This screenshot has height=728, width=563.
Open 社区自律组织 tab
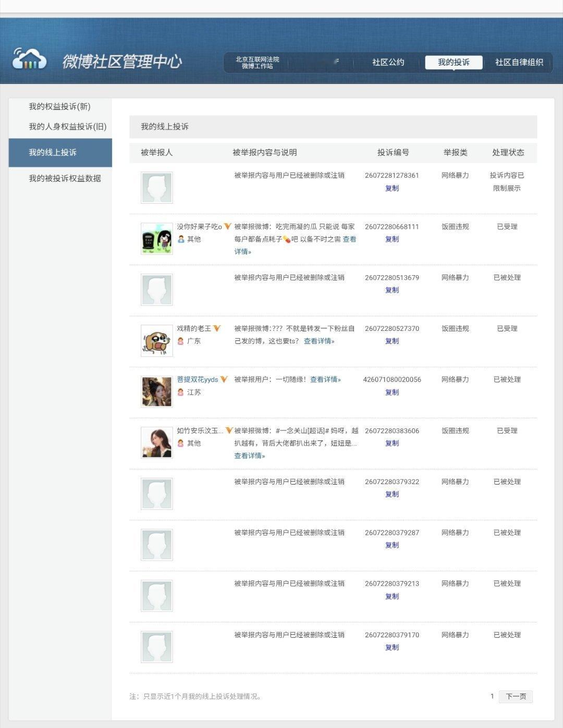click(519, 62)
